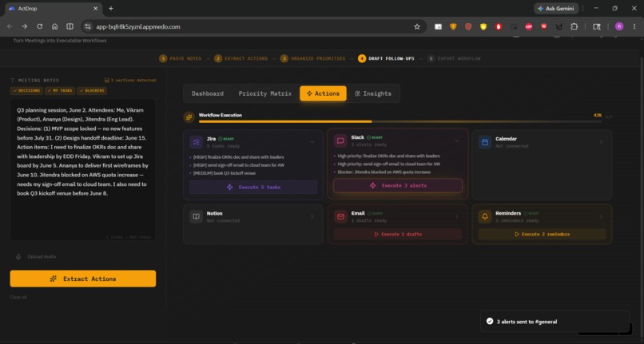Viewport: 644px width, 344px height.
Task: Toggle the BLOCKERS section tag
Action: tap(92, 91)
